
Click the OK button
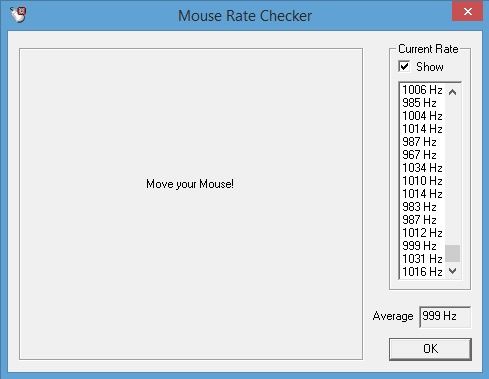pos(430,349)
